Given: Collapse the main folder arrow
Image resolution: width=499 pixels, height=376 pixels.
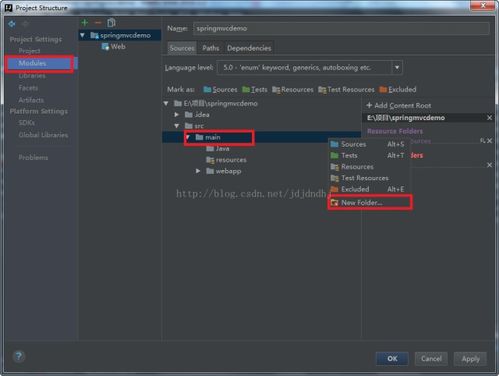Looking at the screenshot, I should click(188, 137).
